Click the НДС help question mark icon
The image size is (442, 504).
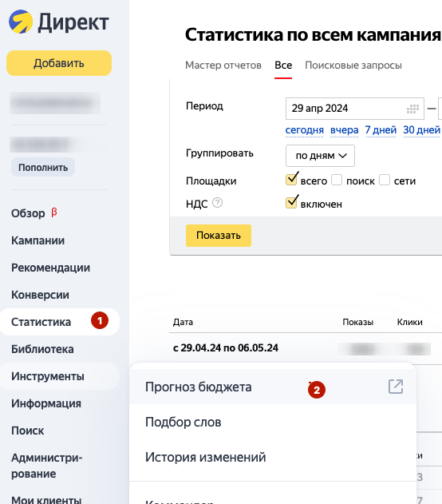(217, 203)
